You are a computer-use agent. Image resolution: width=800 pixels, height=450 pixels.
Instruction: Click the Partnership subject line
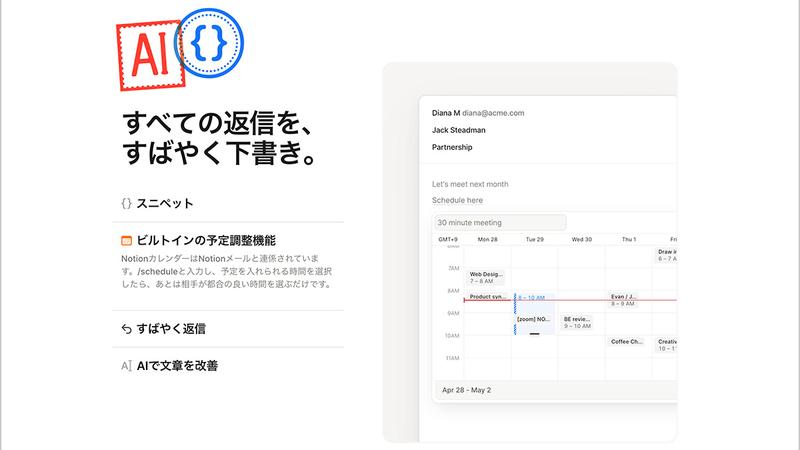452,147
